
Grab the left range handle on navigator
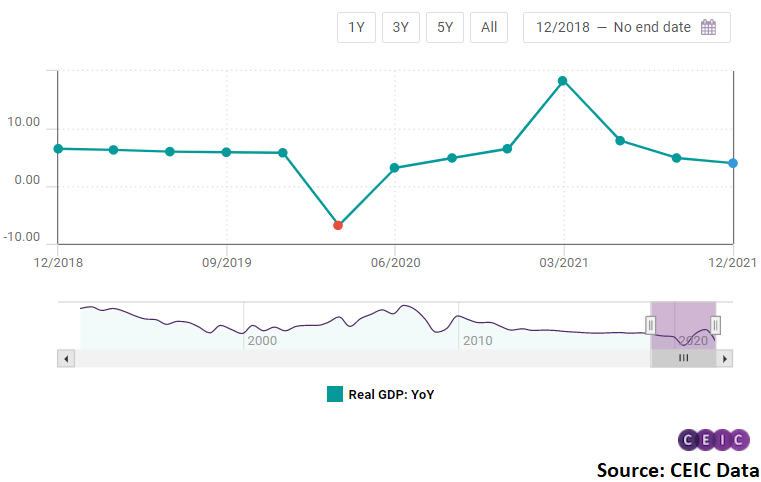coord(650,325)
